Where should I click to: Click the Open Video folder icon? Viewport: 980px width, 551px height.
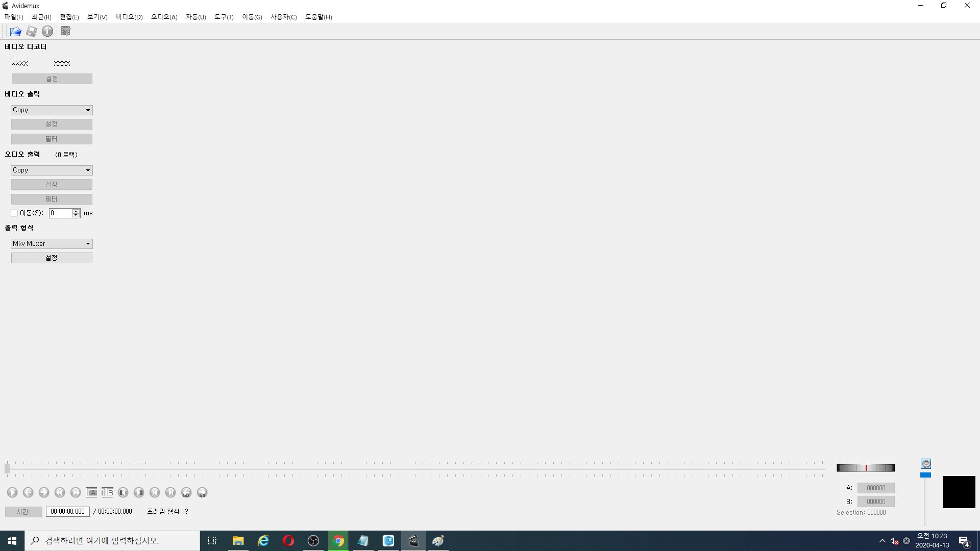click(15, 32)
